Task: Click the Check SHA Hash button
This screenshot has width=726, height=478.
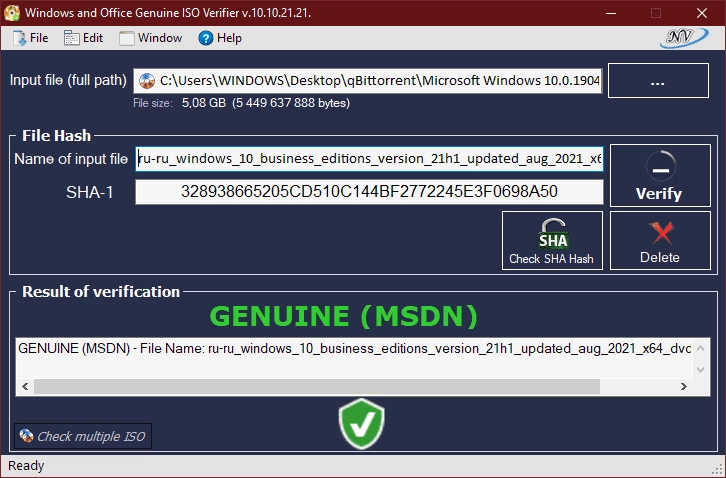Action: [x=552, y=240]
